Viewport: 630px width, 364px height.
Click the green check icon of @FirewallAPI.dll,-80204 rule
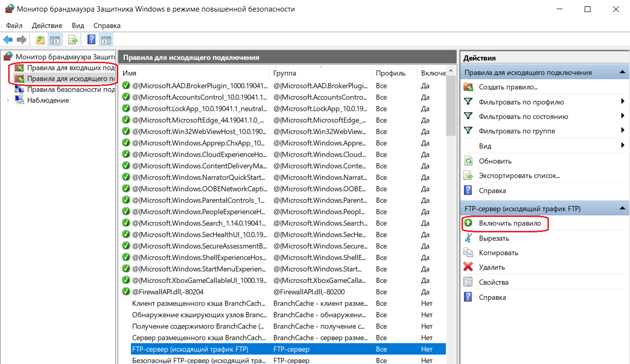(126, 292)
